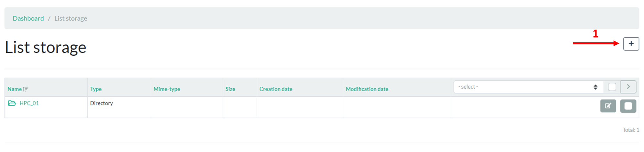
Task: Click the edit icon for HPC_01
Action: click(608, 106)
